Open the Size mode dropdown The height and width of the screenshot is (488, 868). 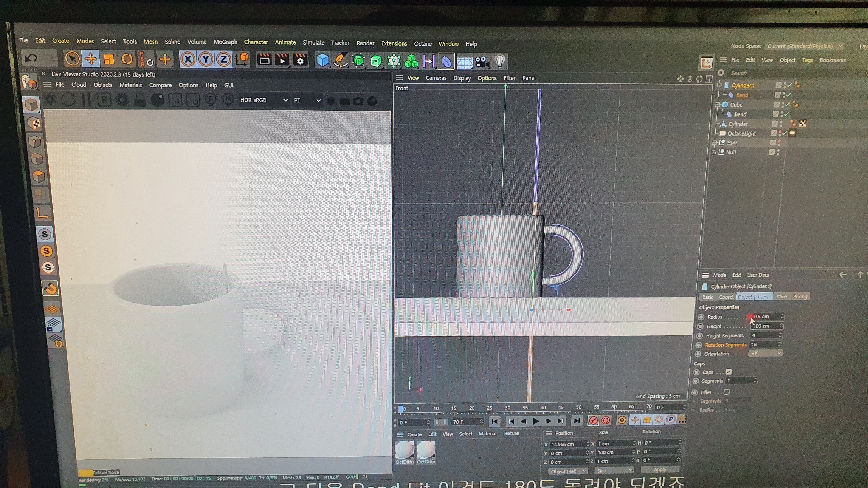tap(614, 471)
